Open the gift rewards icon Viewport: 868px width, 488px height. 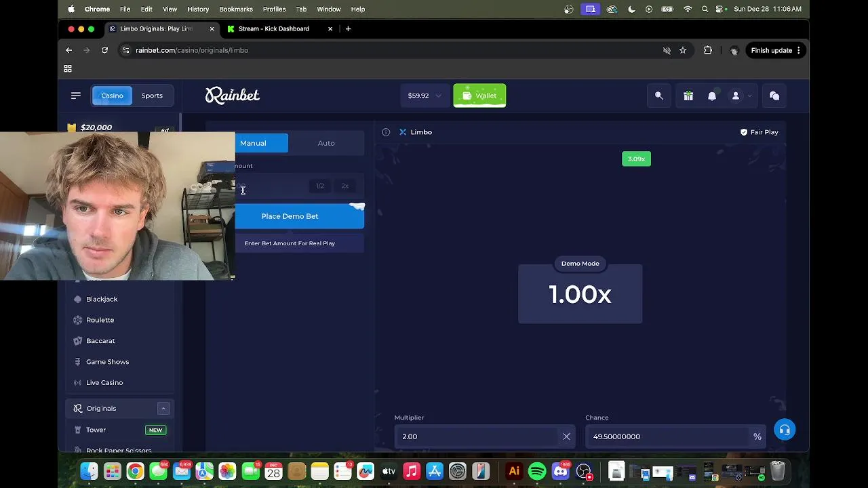click(x=688, y=96)
